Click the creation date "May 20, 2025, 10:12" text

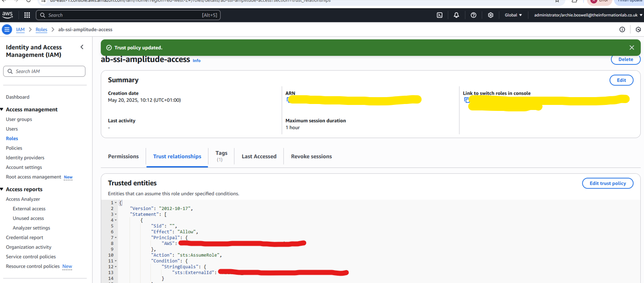(144, 100)
